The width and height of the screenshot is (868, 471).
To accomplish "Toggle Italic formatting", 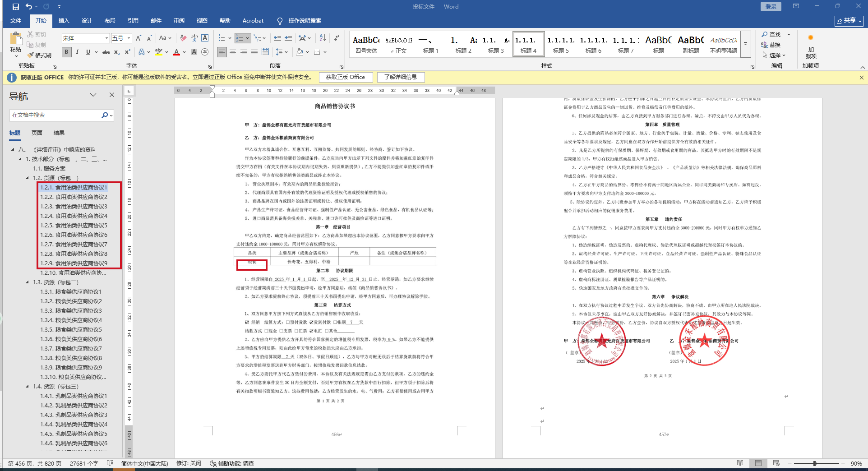I will [77, 52].
